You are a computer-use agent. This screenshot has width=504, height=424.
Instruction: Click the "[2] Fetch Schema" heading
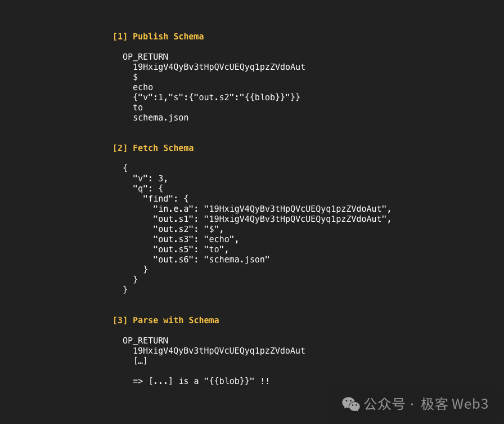pyautogui.click(x=154, y=148)
